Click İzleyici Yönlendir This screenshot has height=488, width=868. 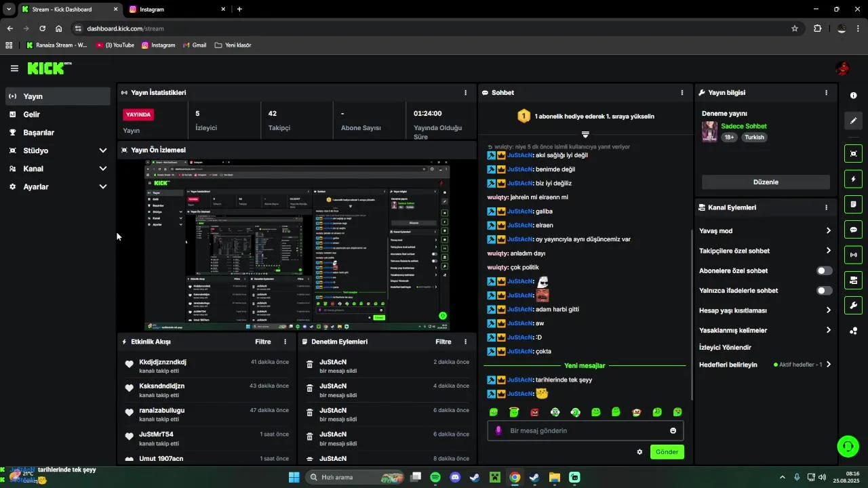725,348
